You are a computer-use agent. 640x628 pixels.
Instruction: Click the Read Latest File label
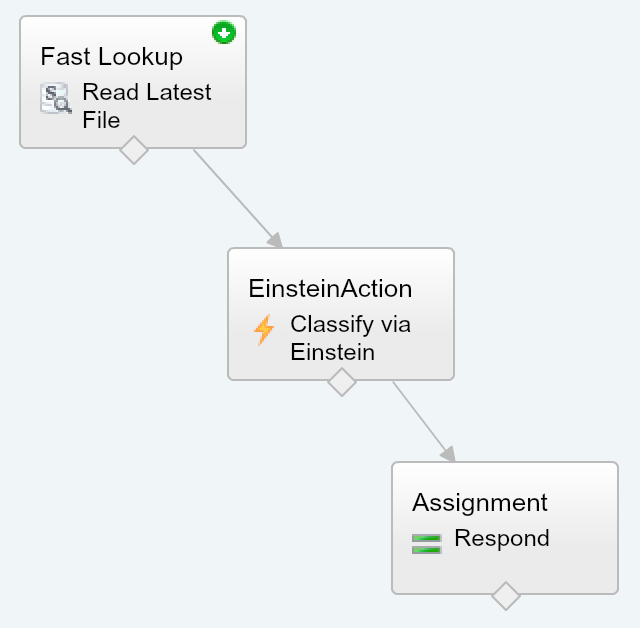[146, 106]
